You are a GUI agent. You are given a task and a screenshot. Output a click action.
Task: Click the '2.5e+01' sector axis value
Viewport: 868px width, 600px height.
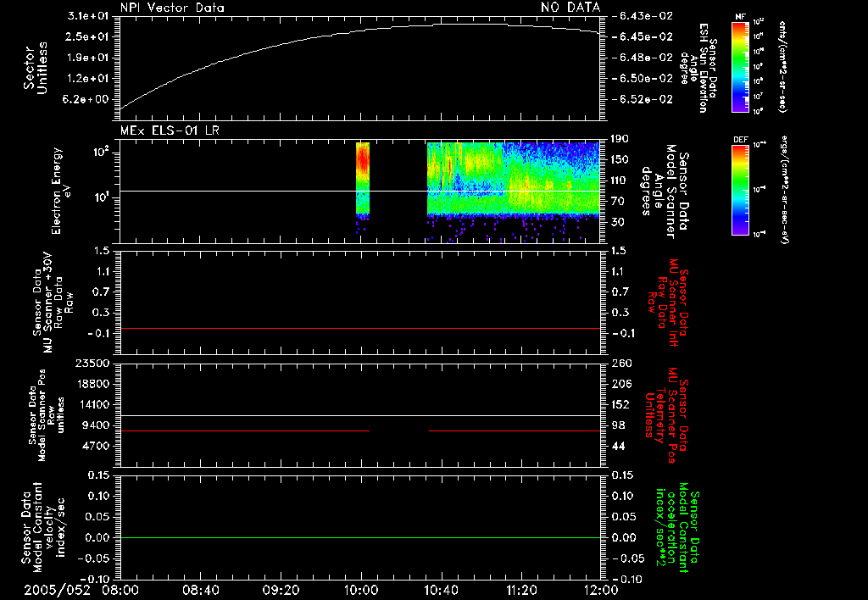tap(87, 36)
